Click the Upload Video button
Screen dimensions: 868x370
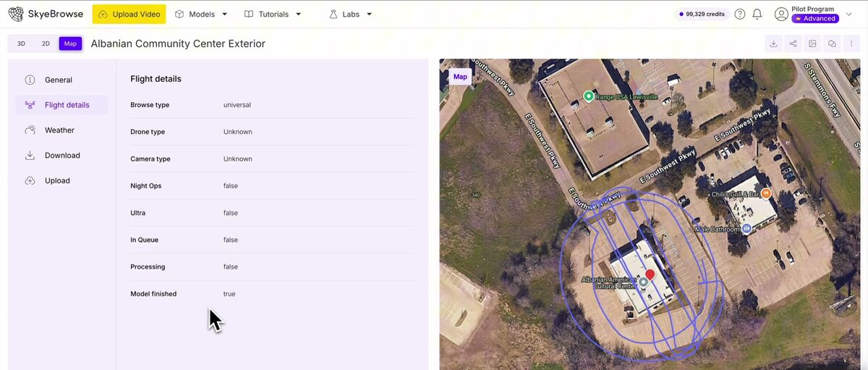[129, 14]
